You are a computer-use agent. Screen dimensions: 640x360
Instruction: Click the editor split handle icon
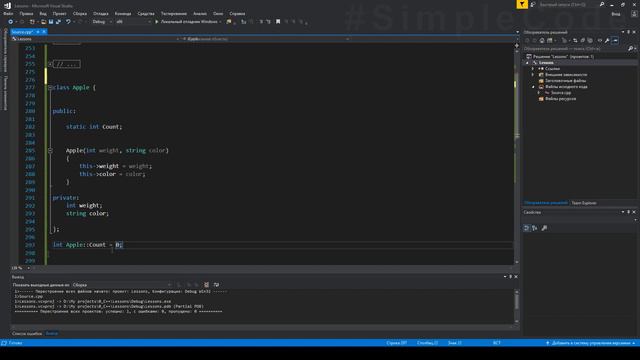[517, 45]
